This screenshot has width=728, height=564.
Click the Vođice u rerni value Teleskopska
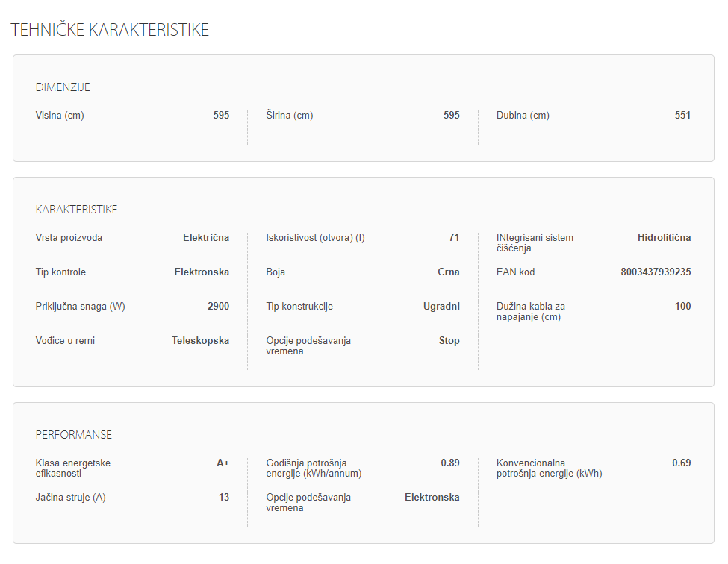[x=200, y=341]
